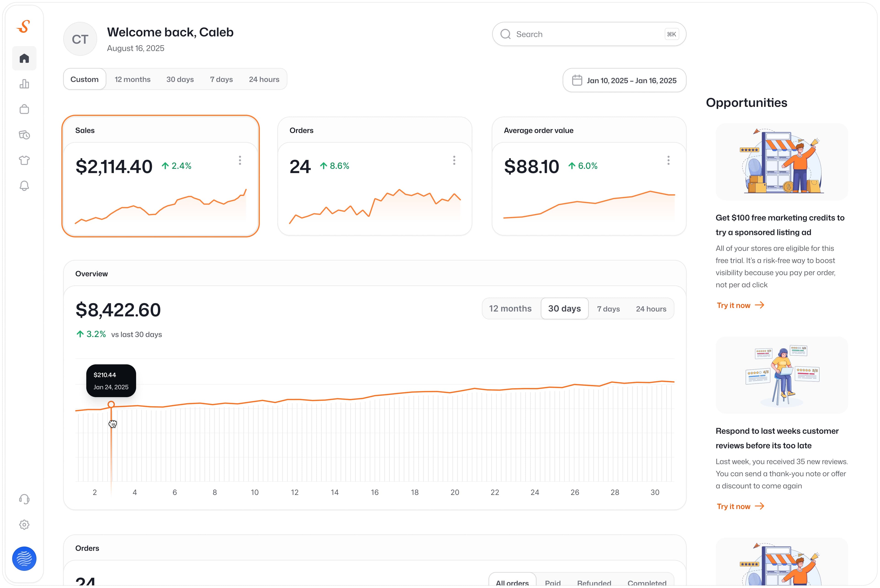
Task: Open the marketing credits storefront illustration
Action: point(782,162)
